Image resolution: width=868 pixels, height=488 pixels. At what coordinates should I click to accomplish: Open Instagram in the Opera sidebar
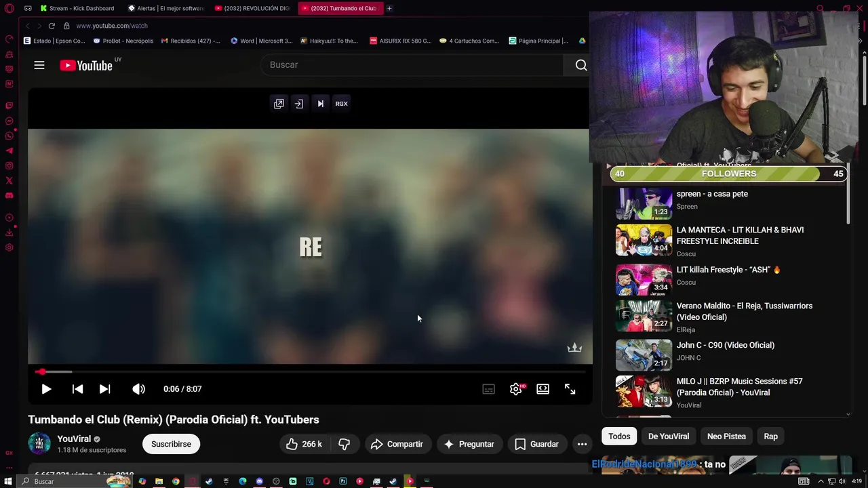pos(9,165)
